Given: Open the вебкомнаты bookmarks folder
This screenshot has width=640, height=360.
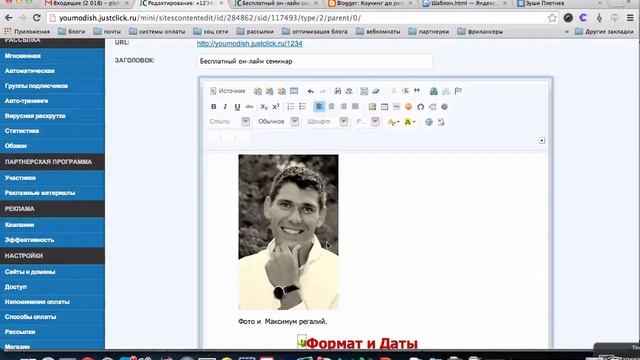Looking at the screenshot, I should pos(378,31).
